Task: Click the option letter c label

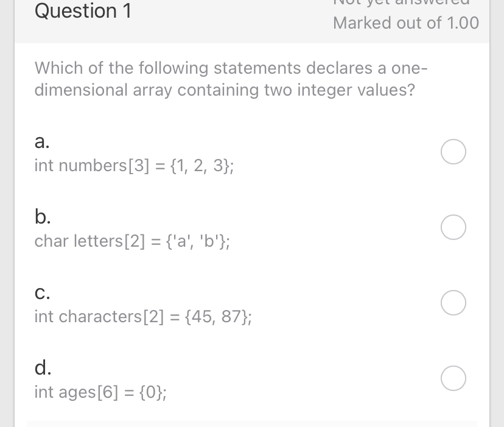Action: (42, 293)
